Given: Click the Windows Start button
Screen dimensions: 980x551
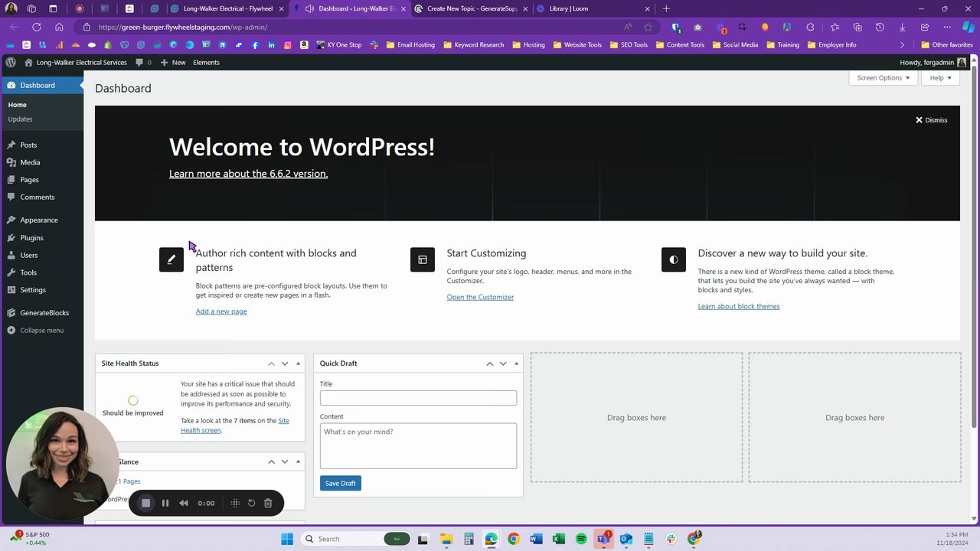Looking at the screenshot, I should pyautogui.click(x=287, y=539).
